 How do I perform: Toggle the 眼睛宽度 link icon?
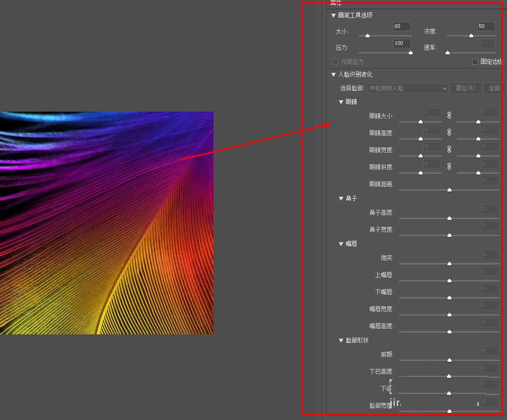point(449,149)
